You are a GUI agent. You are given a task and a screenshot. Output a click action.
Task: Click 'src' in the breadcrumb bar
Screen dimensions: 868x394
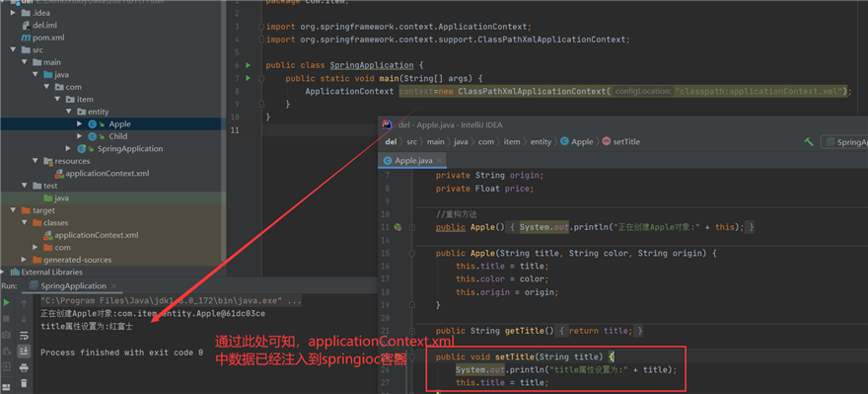(412, 142)
